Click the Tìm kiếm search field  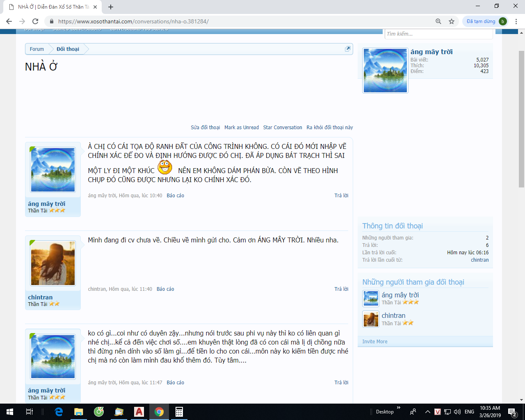[x=438, y=34]
